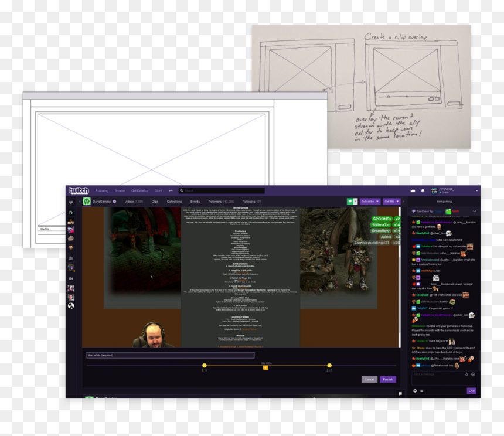Click the right yellow clip trim handle

pyautogui.click(x=329, y=365)
